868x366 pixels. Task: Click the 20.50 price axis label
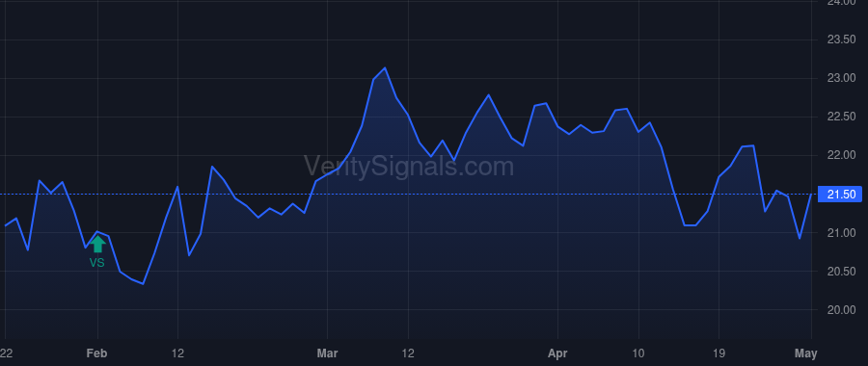point(840,271)
